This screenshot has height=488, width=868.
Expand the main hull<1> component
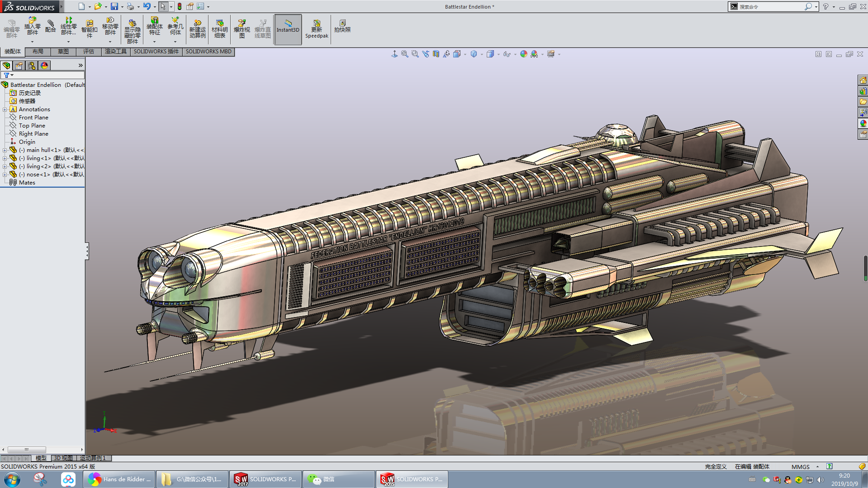[5, 150]
